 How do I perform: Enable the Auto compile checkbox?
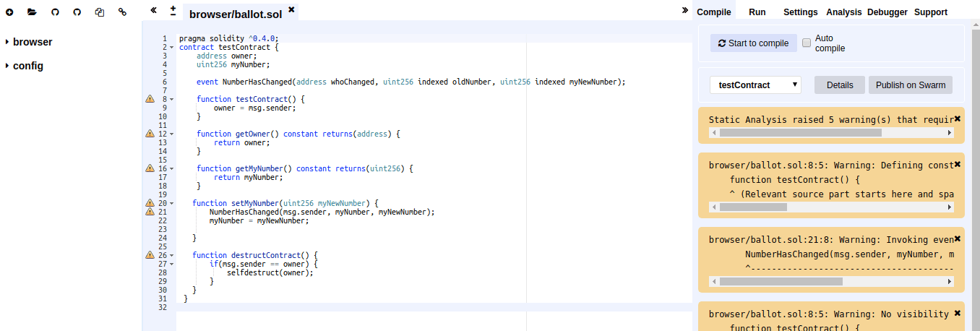[x=807, y=43]
